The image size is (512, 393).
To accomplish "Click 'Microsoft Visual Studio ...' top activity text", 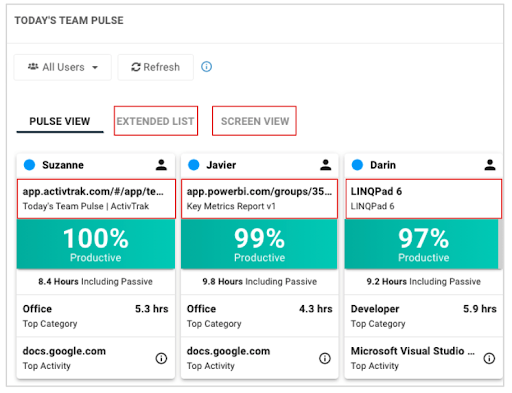I will (413, 351).
